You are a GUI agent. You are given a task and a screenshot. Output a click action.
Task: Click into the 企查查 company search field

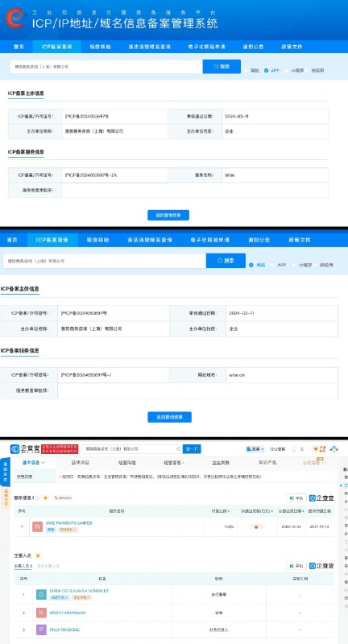pyautogui.click(x=130, y=449)
